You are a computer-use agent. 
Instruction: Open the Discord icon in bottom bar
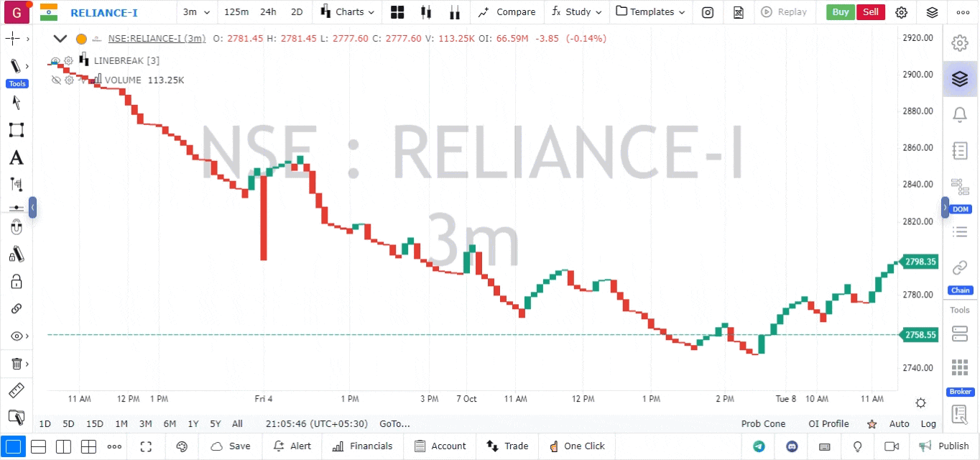[x=792, y=446]
